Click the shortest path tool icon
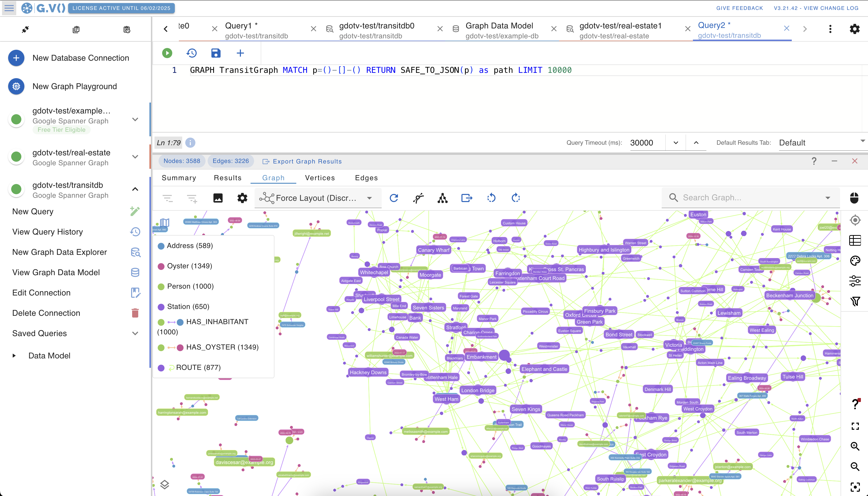The height and width of the screenshot is (496, 868). [x=418, y=198]
